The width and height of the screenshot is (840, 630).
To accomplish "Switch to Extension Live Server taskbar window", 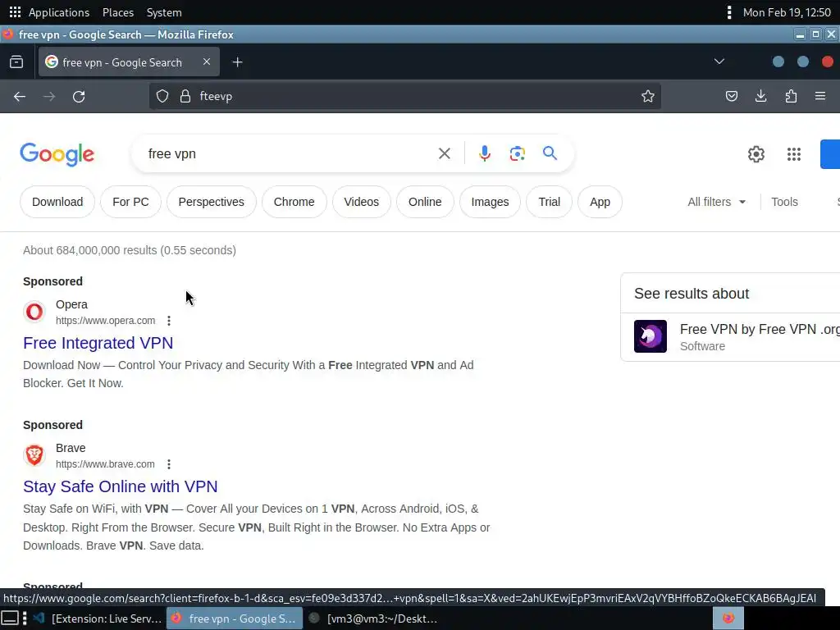I will click(97, 619).
